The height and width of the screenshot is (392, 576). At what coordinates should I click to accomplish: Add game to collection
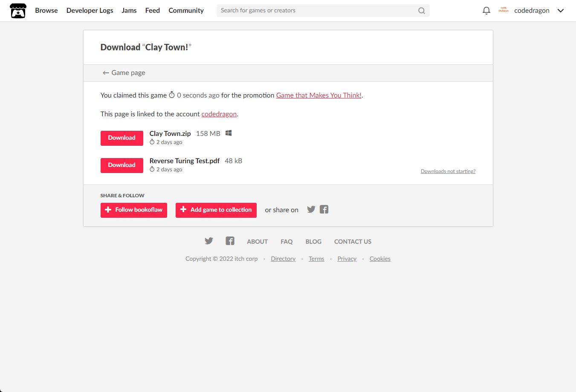(x=216, y=210)
